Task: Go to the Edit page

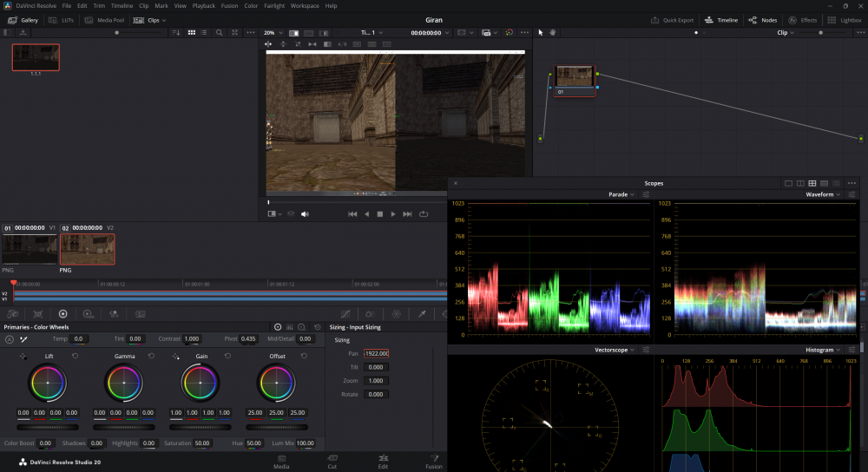Action: point(383,462)
